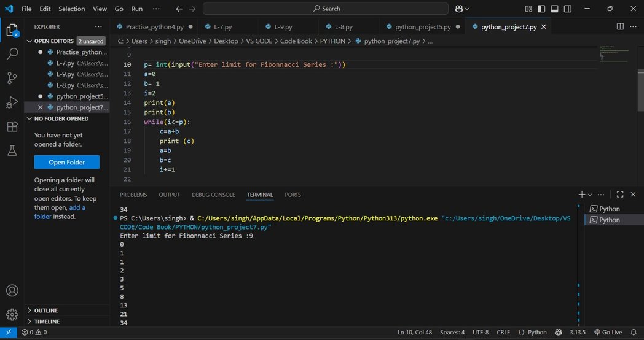Open the Edit menu
This screenshot has width=644, height=340.
[45, 9]
